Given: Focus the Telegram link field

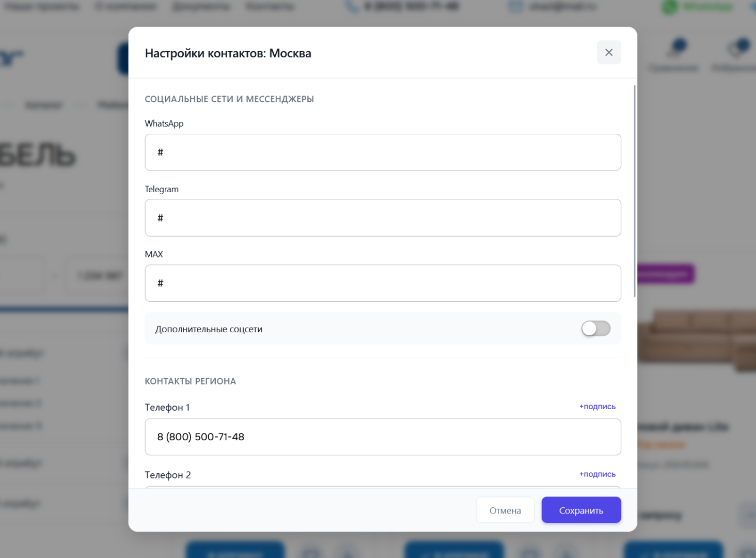Looking at the screenshot, I should [x=383, y=218].
